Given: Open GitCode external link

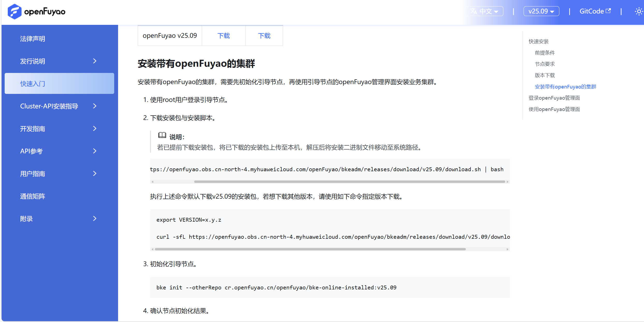Looking at the screenshot, I should [x=595, y=11].
